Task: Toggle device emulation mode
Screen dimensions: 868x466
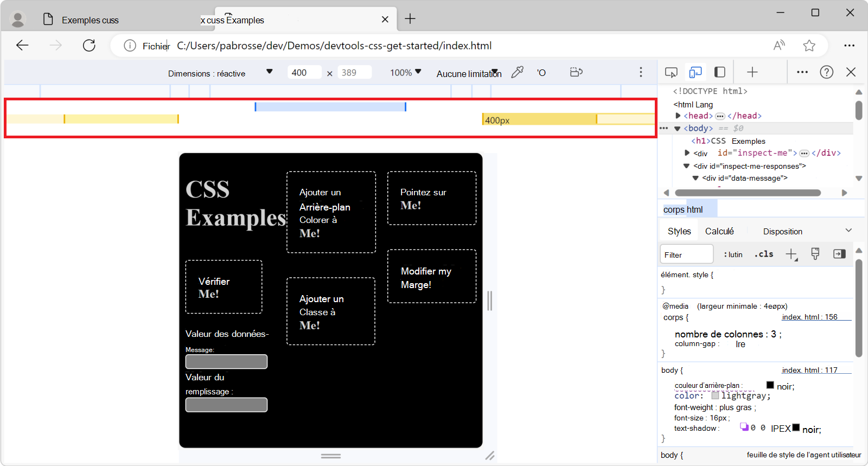Action: pyautogui.click(x=695, y=72)
